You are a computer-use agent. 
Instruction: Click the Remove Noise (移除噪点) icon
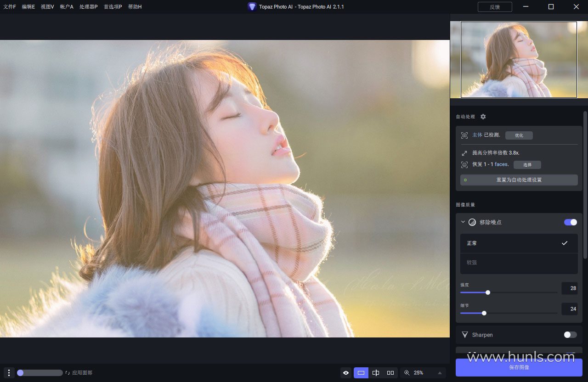[x=472, y=222]
